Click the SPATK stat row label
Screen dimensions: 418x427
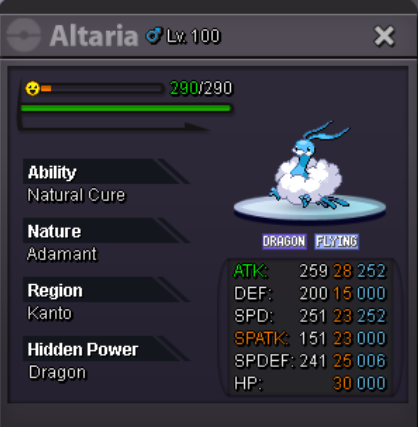[x=262, y=338]
